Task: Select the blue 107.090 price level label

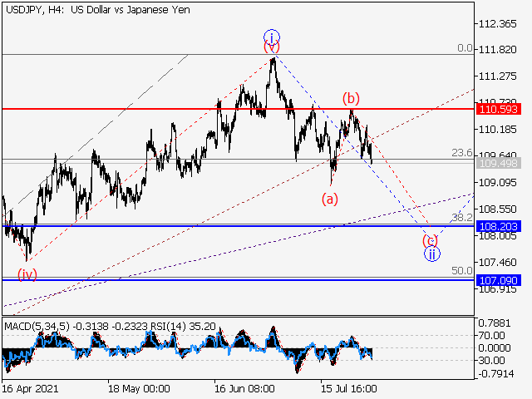Action: point(499,281)
